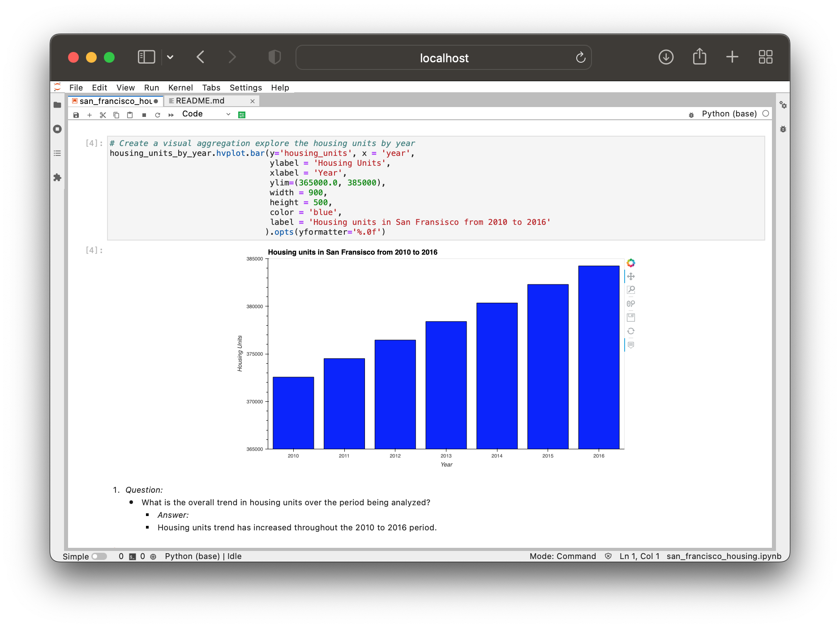Image resolution: width=840 pixels, height=628 pixels.
Task: Go back using Safari back arrow
Action: 201,57
